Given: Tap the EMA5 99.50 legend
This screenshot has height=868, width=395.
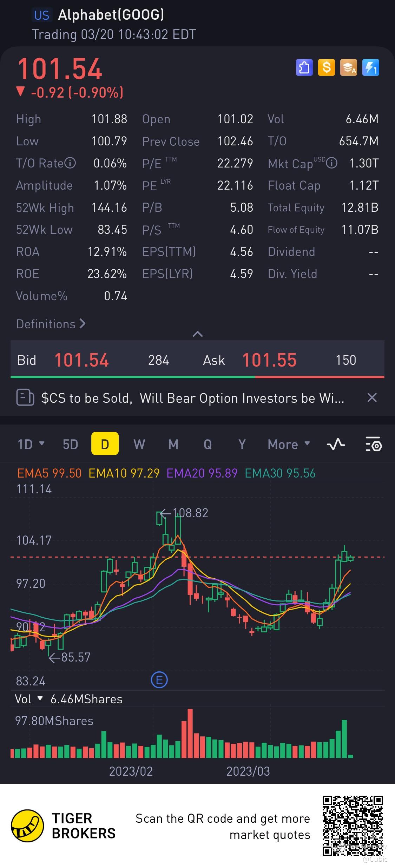Looking at the screenshot, I should (x=50, y=473).
